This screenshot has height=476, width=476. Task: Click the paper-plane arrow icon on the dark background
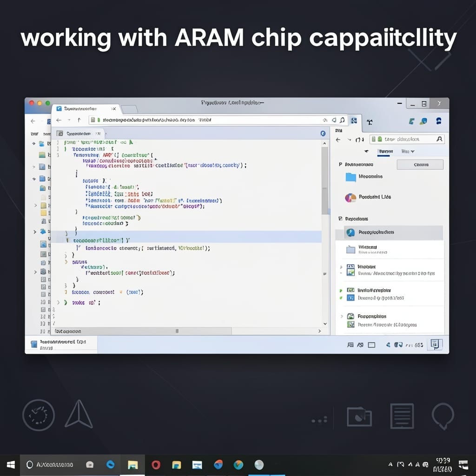click(x=79, y=414)
